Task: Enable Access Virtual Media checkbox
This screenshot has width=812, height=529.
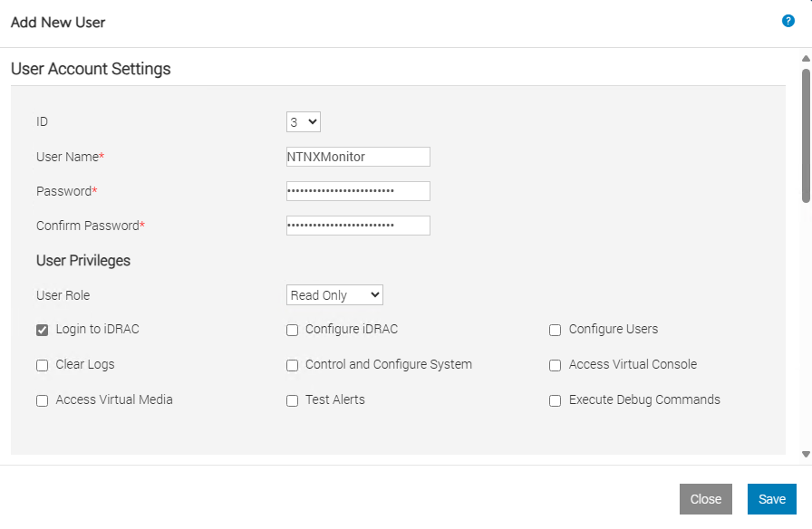Action: click(x=42, y=400)
